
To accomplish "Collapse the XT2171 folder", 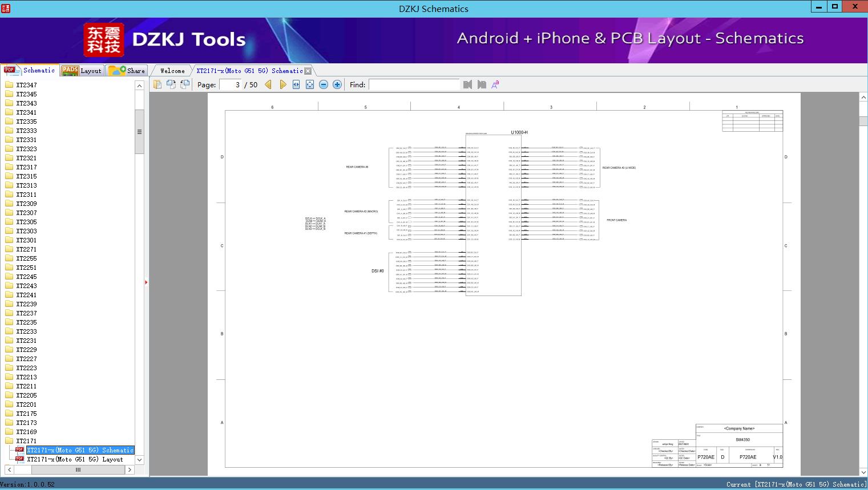I will click(x=26, y=441).
